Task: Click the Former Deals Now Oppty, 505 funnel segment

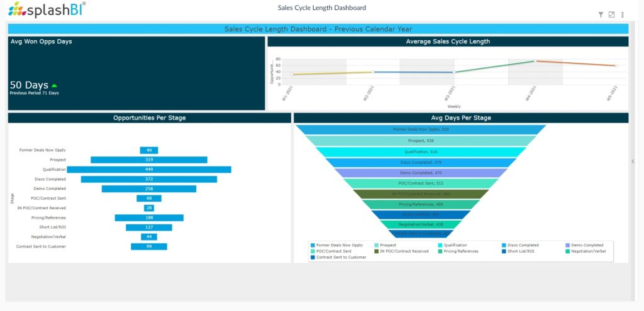Action: point(421,129)
